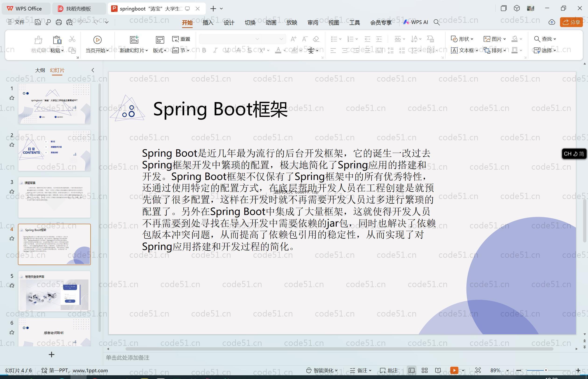Switch to Reading view icon
Screen dimensions: 588x379
[438, 370]
